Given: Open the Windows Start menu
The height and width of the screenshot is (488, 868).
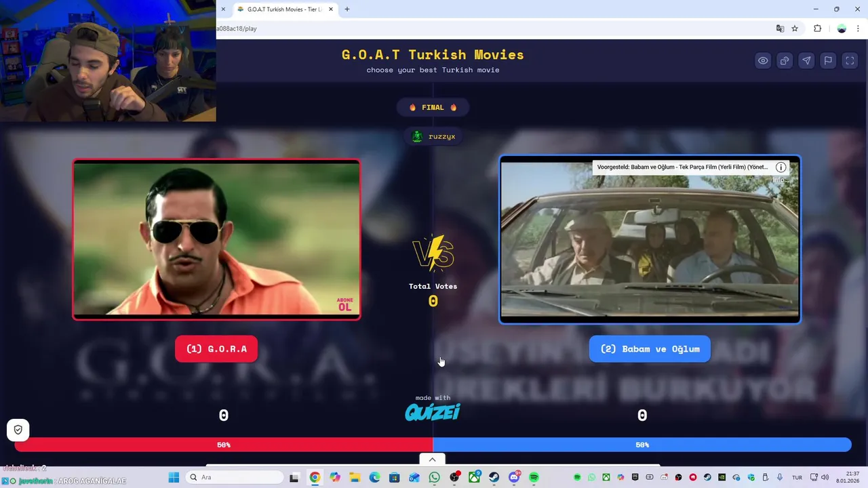Looking at the screenshot, I should point(174,477).
